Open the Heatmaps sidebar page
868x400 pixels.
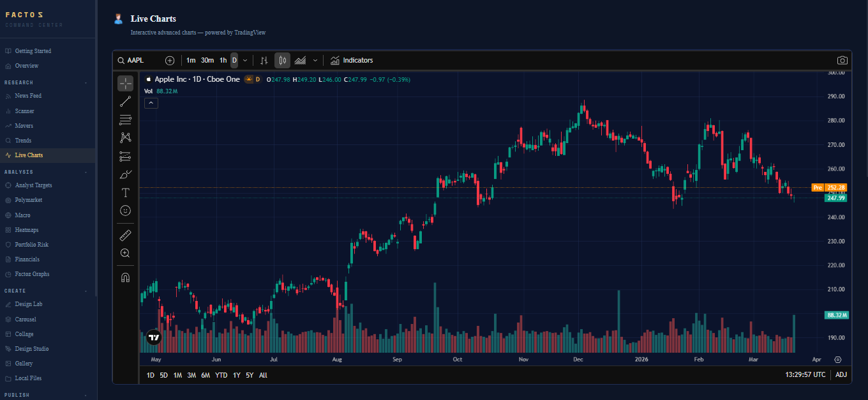click(26, 229)
